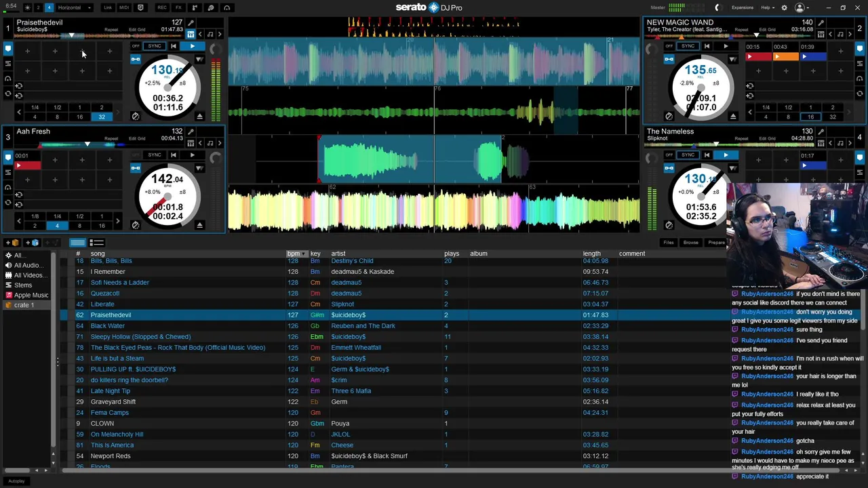Viewport: 868px width, 488px height.
Task: Select deck 1 headphone cue tab
Action: (x=8, y=78)
